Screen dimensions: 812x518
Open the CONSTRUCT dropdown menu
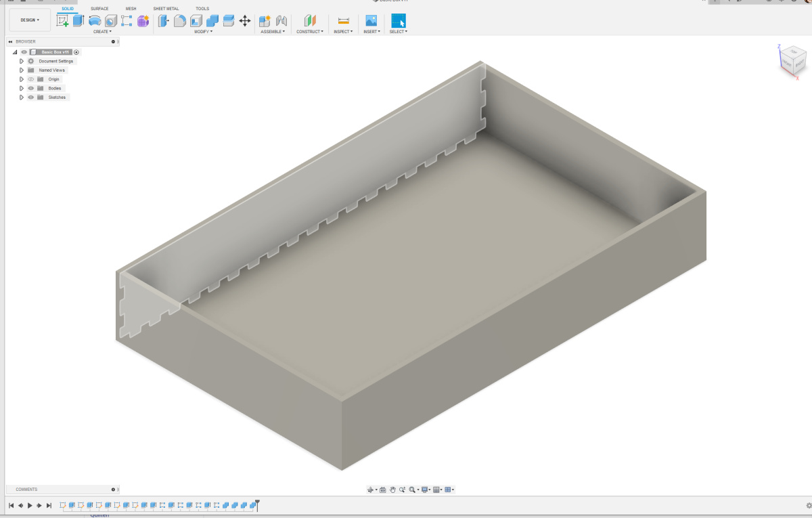310,32
